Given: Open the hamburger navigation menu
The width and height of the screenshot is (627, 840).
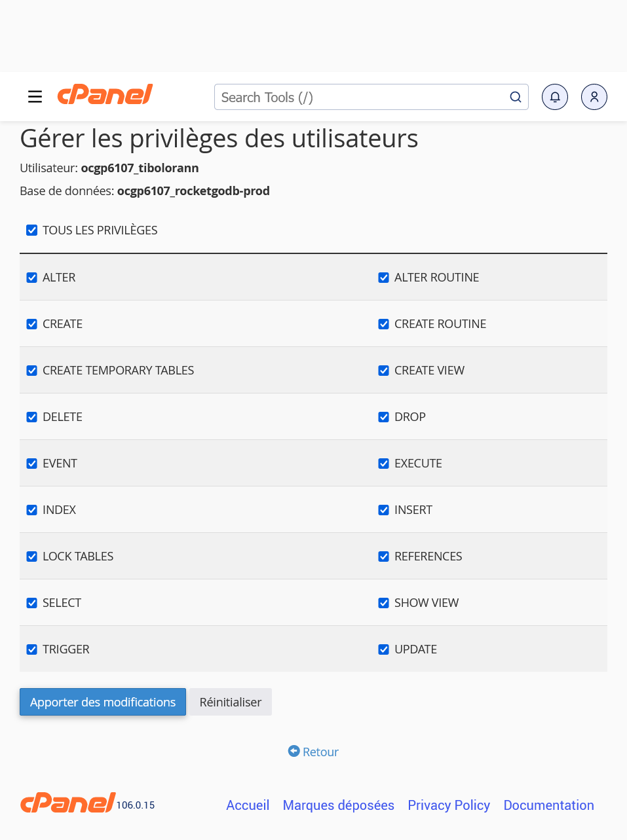Looking at the screenshot, I should pyautogui.click(x=35, y=97).
